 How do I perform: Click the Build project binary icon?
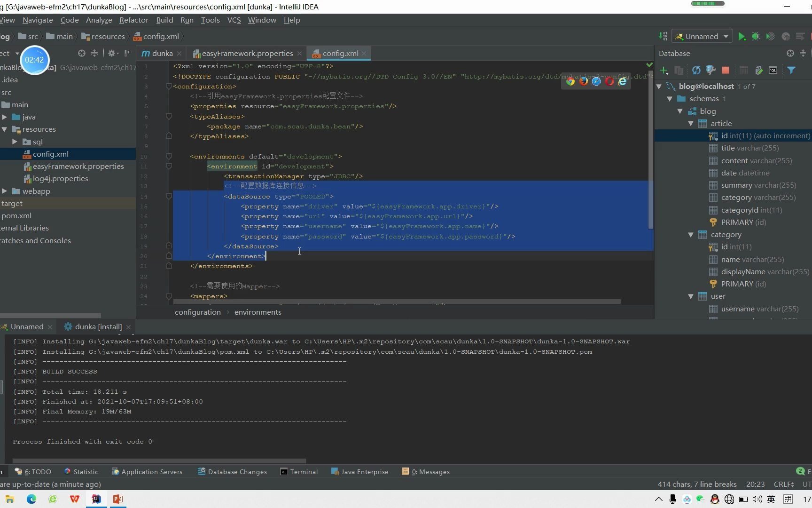point(663,37)
